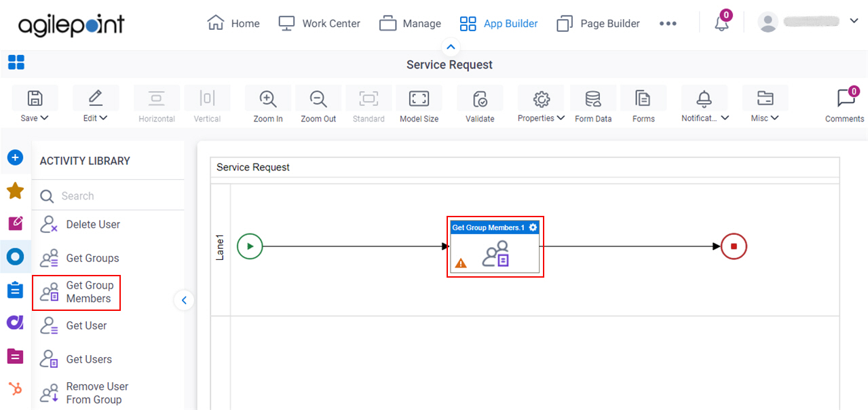The width and height of the screenshot is (868, 410).
Task: Collapse the Activity Library panel
Action: coord(184,300)
